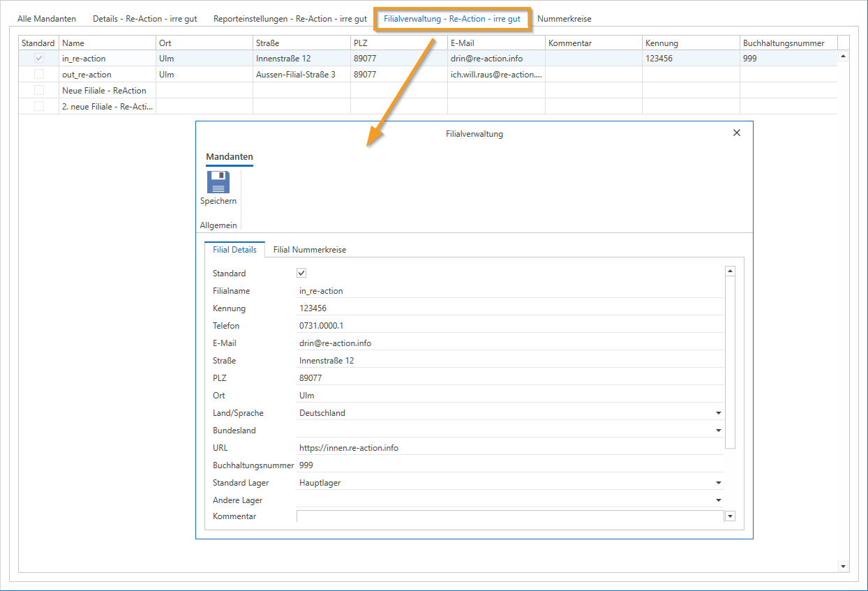Toggle Standard checkbox for out_re-action row
Screen dimensions: 868x591
click(39, 75)
